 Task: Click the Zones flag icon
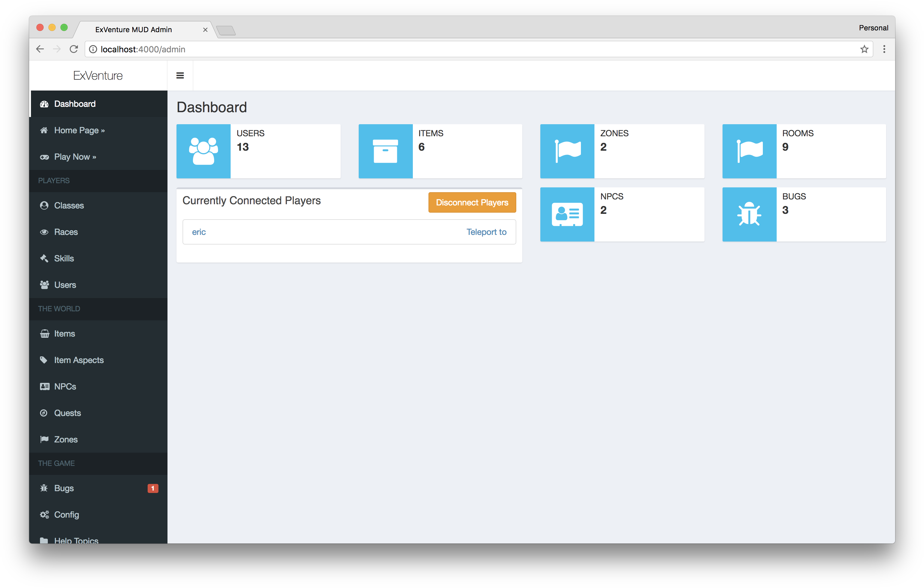coord(44,439)
